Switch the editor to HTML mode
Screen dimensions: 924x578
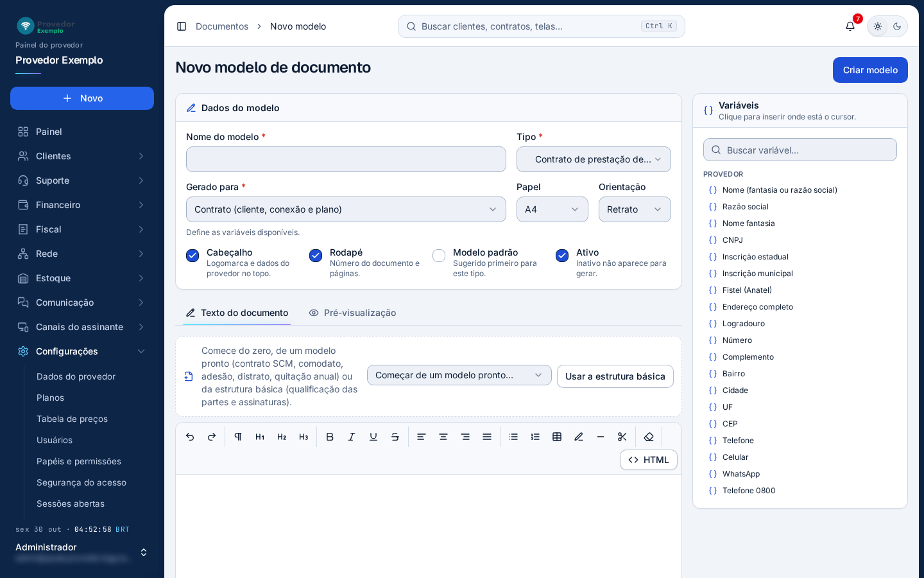click(649, 460)
